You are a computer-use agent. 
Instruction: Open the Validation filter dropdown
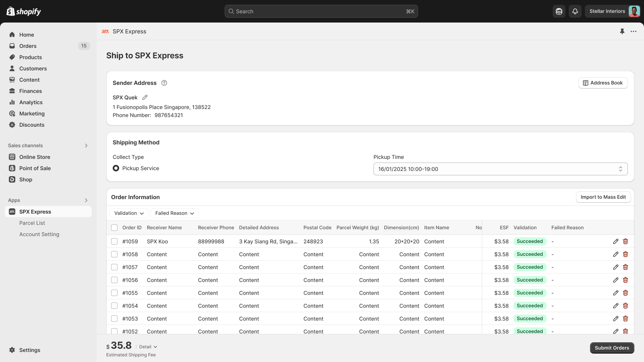128,213
